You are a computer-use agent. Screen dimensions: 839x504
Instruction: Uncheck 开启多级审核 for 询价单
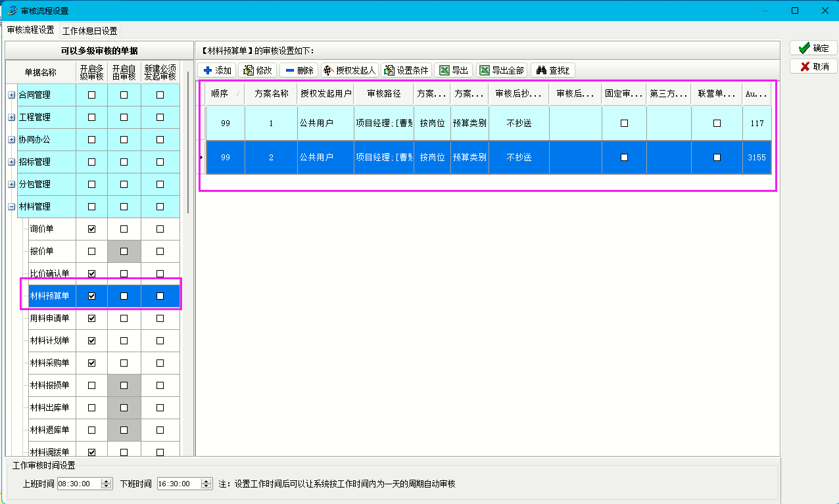[x=91, y=229]
